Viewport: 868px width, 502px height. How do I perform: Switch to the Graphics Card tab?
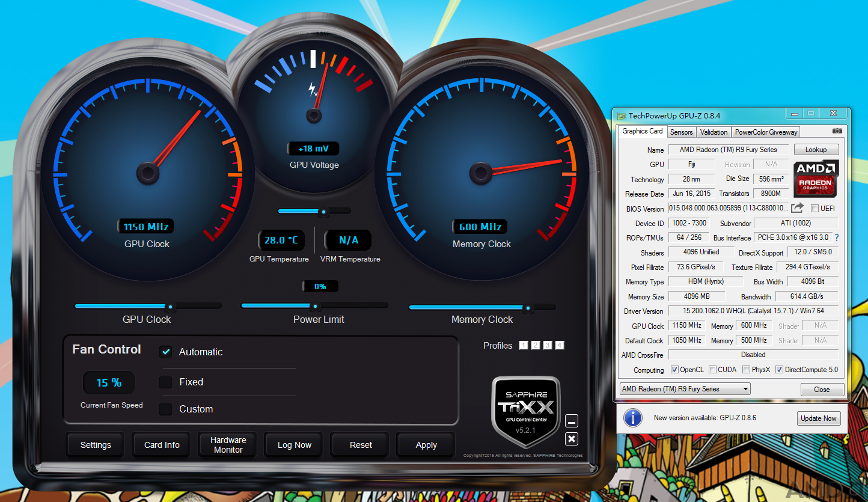642,131
